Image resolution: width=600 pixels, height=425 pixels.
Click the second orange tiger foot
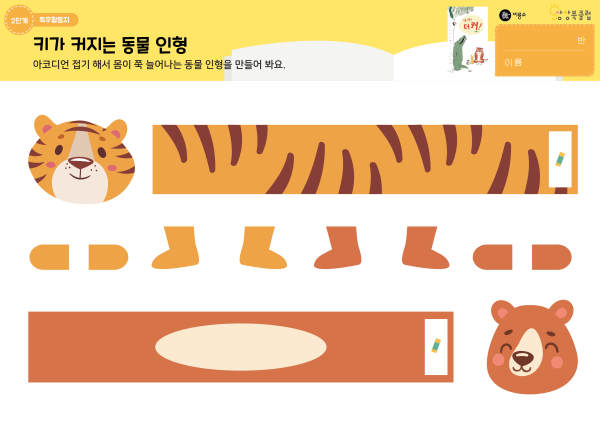click(263, 248)
